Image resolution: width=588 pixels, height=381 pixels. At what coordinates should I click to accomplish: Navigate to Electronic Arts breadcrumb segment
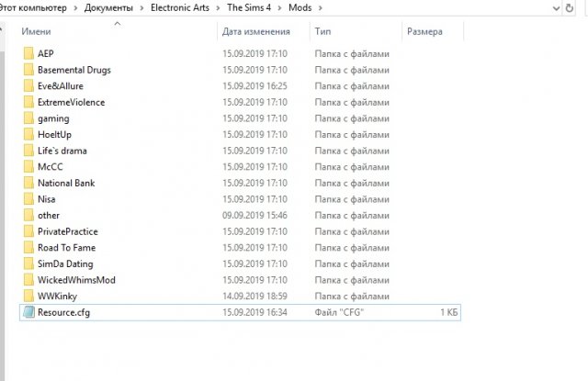coord(180,8)
